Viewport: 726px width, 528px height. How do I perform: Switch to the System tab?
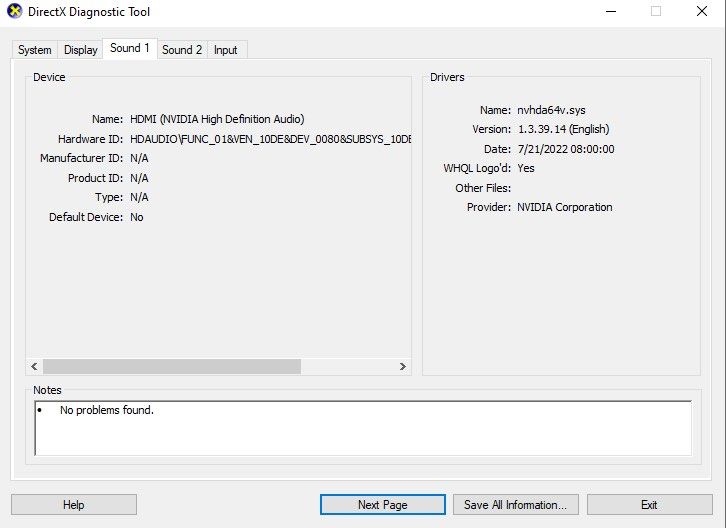(35, 50)
